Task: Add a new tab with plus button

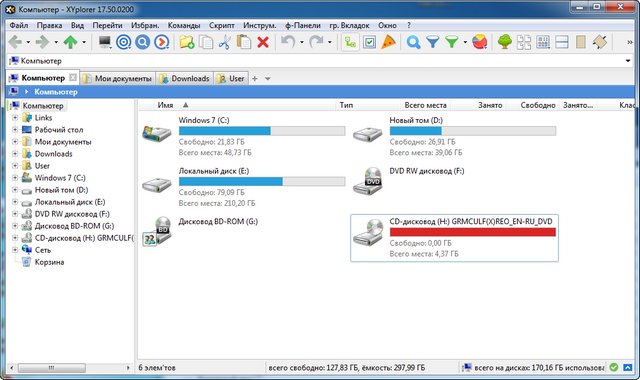Action: point(255,78)
